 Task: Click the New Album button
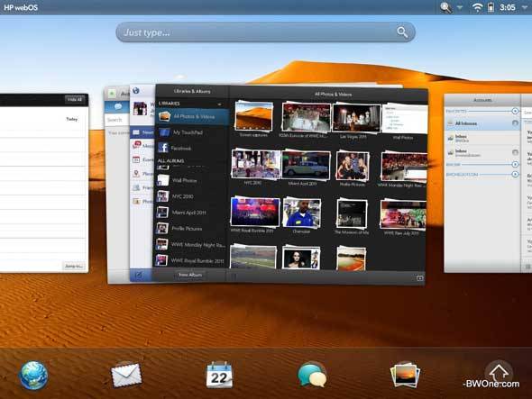pos(190,275)
